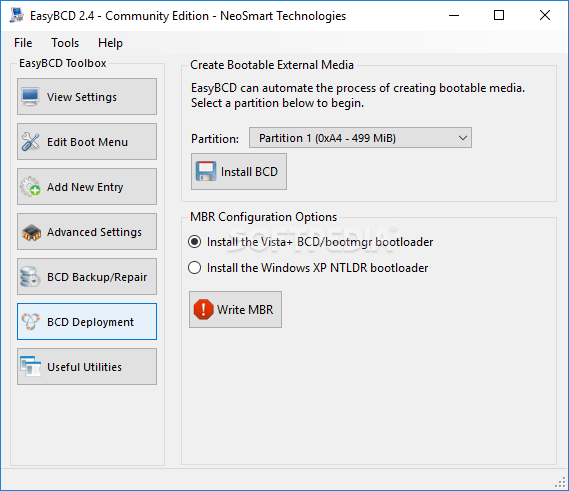The width and height of the screenshot is (569, 491).
Task: Click the Write MBR button label
Action: click(245, 310)
